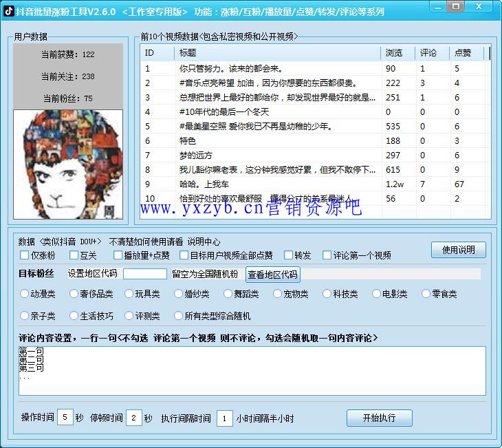Select row starting #音乐点亮希望 加油
Image resolution: width=502 pixels, height=448 pixels.
tap(316, 83)
